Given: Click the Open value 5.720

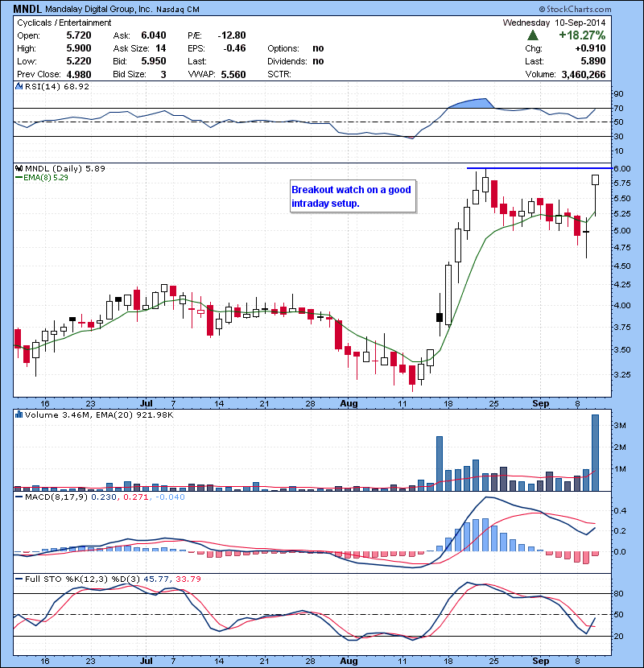Looking at the screenshot, I should click(79, 35).
